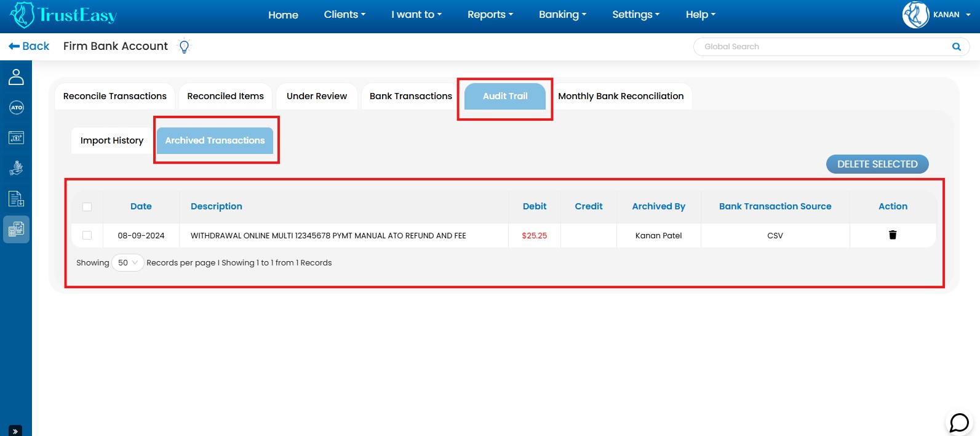Expand the Banking menu
This screenshot has height=436, width=980.
click(562, 15)
